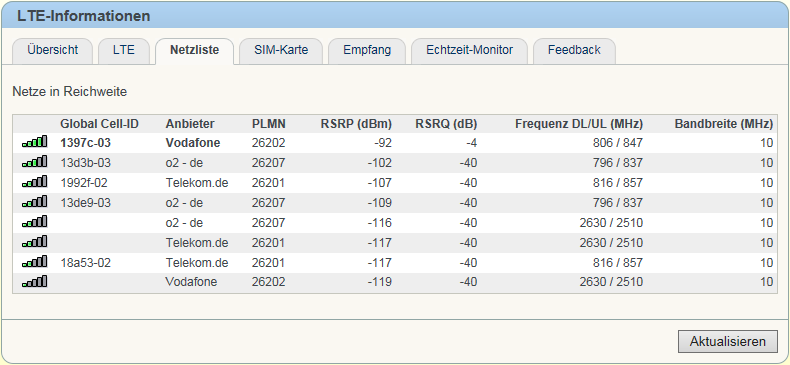Image resolution: width=790 pixels, height=365 pixels.
Task: Click o2 - de provider of cell 13d3b-03
Action: 184,163
